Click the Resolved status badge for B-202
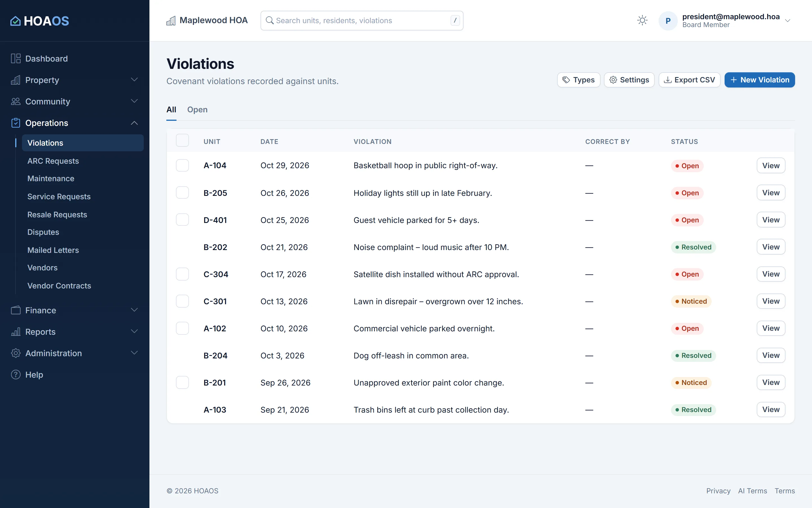The height and width of the screenshot is (508, 812). click(x=693, y=247)
